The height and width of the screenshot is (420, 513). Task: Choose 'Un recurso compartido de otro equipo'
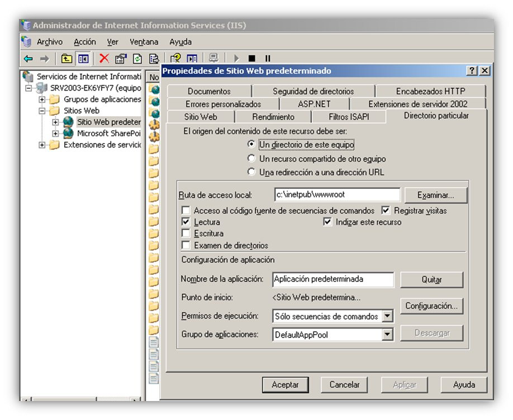[x=251, y=159]
